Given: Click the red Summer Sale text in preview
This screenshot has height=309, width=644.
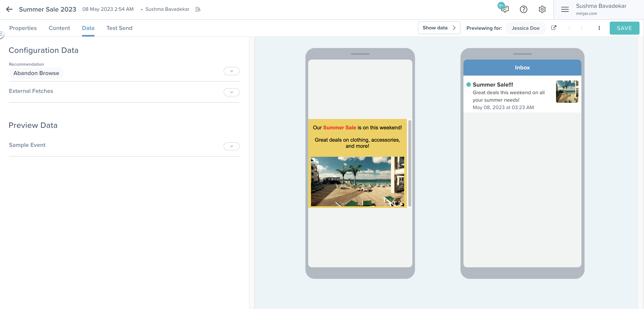Looking at the screenshot, I should [339, 127].
